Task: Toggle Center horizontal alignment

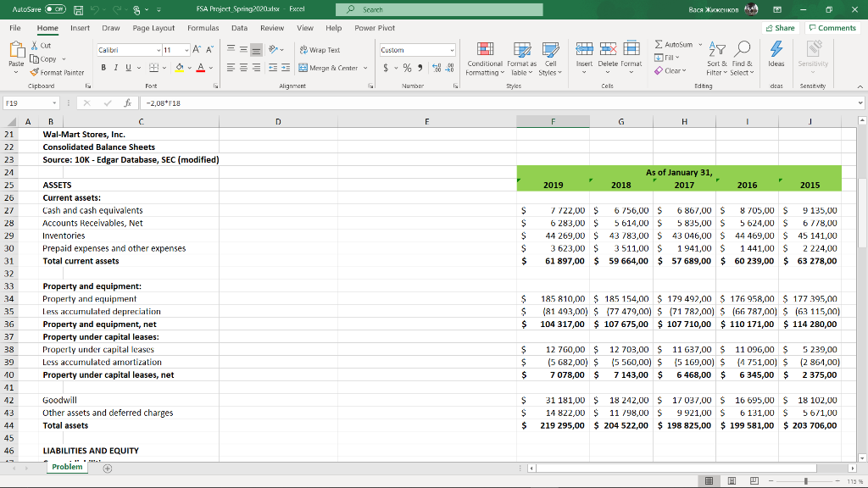Action: 243,68
